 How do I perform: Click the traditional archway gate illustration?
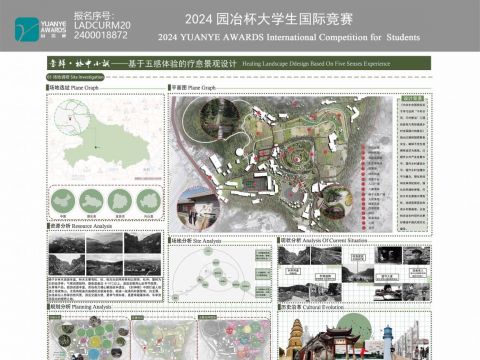(338, 344)
